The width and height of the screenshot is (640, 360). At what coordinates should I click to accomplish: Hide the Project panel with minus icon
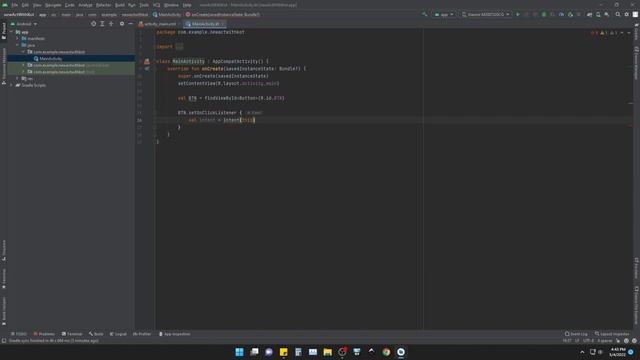[130, 24]
